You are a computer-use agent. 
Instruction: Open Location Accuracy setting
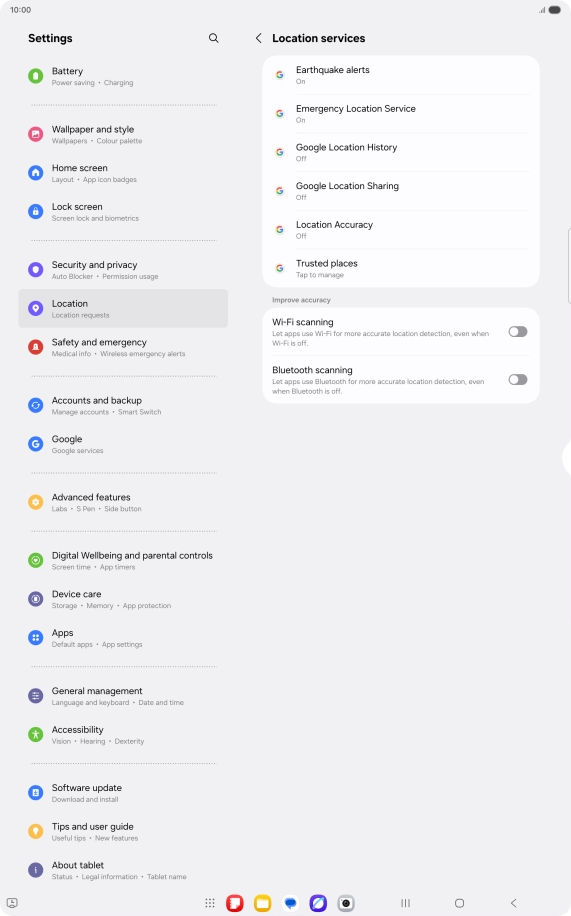pyautogui.click(x=401, y=230)
